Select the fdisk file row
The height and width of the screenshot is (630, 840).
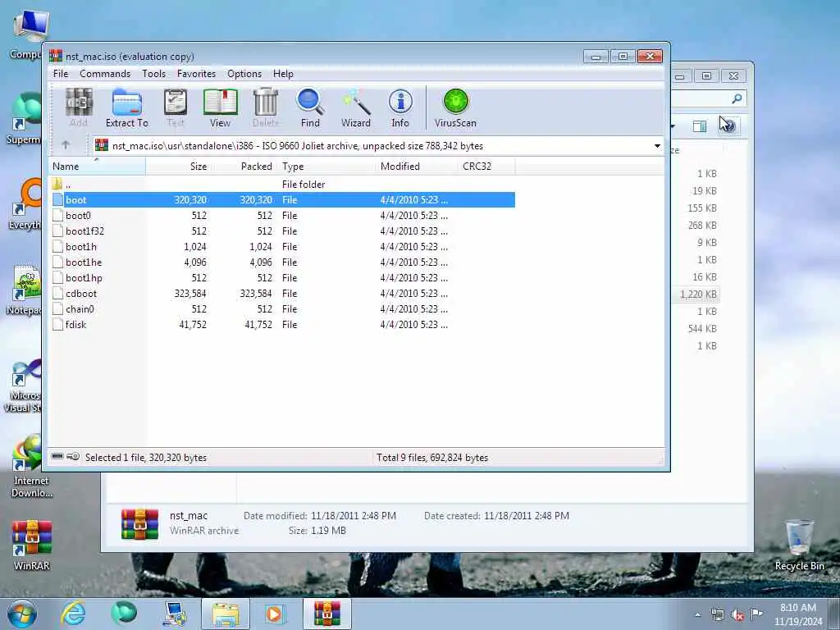click(x=283, y=324)
